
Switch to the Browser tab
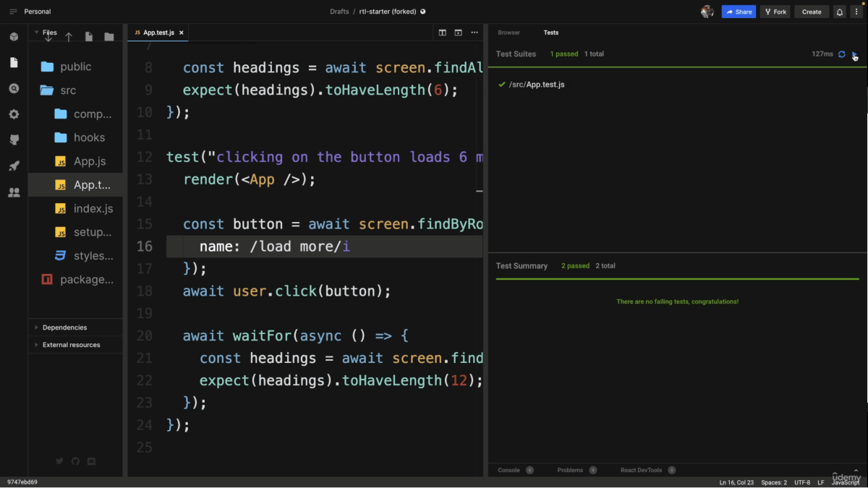tap(509, 33)
